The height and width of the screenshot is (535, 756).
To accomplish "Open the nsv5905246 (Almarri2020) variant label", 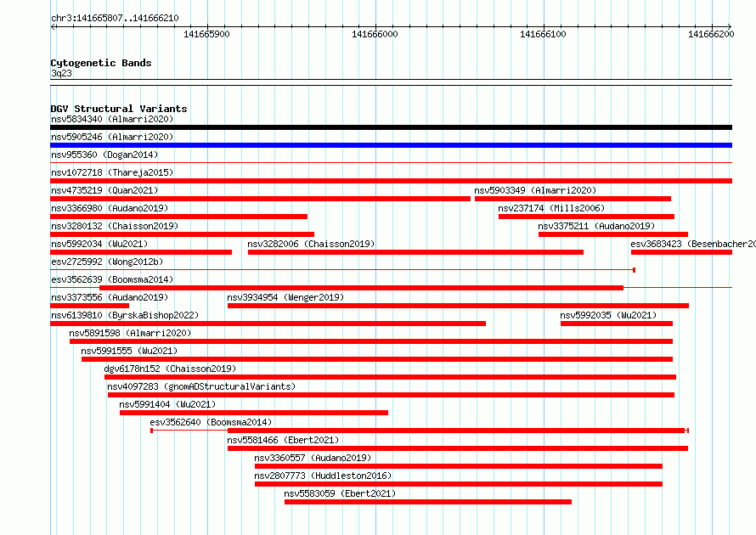I will pyautogui.click(x=112, y=137).
